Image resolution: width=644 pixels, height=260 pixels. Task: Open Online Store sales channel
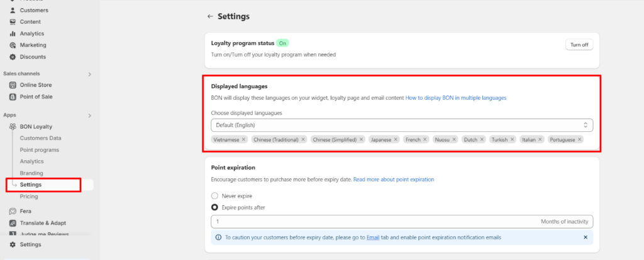[x=36, y=85]
